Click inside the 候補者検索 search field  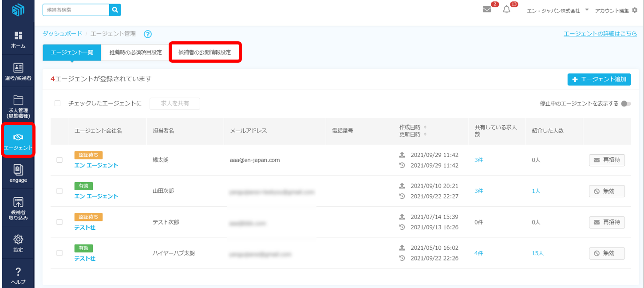tap(75, 10)
